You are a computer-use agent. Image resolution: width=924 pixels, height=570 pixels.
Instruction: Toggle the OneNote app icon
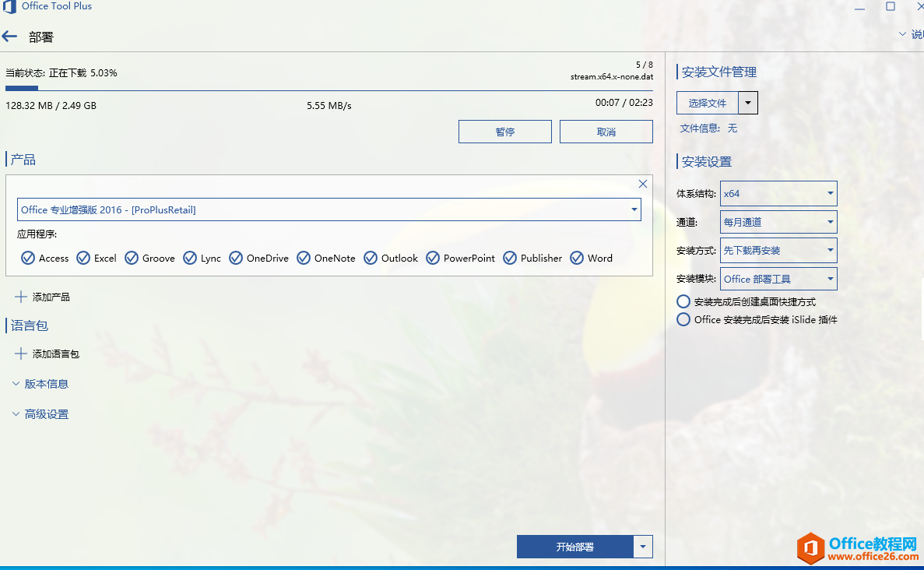[303, 258]
